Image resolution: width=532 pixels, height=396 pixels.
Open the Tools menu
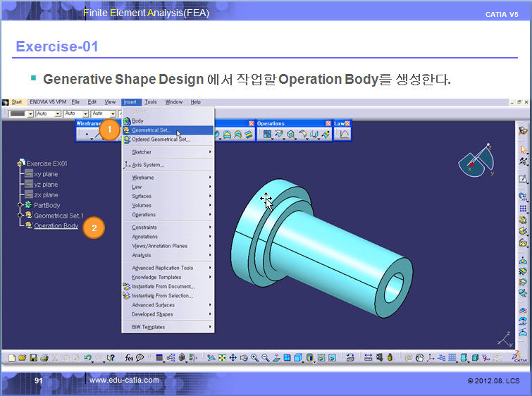point(151,102)
